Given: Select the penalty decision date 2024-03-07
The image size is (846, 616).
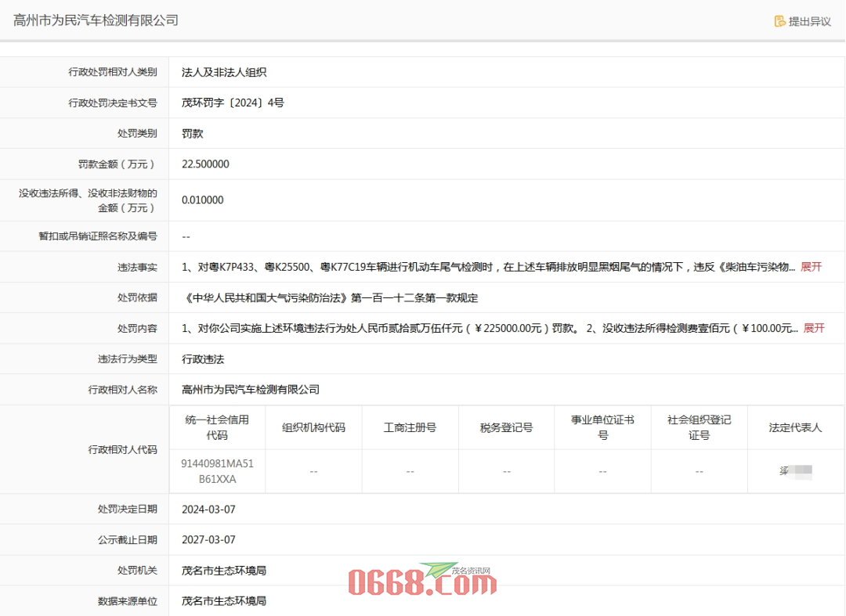Looking at the screenshot, I should click(x=208, y=510).
